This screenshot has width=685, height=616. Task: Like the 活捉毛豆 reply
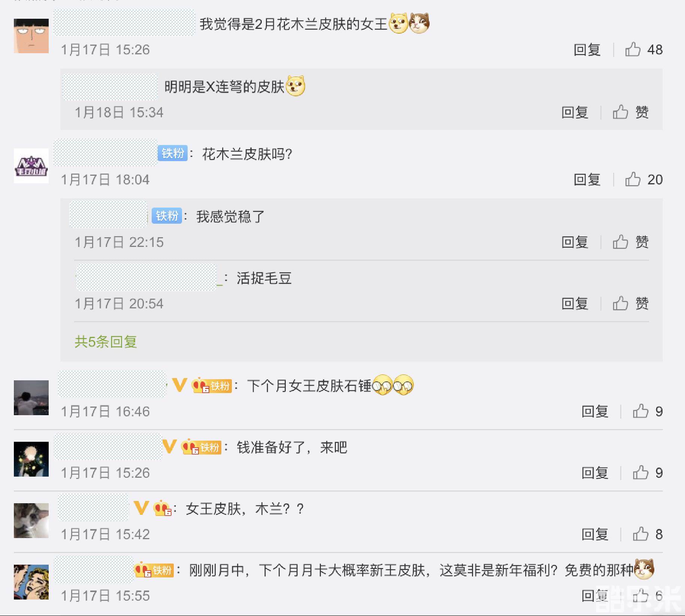630,304
